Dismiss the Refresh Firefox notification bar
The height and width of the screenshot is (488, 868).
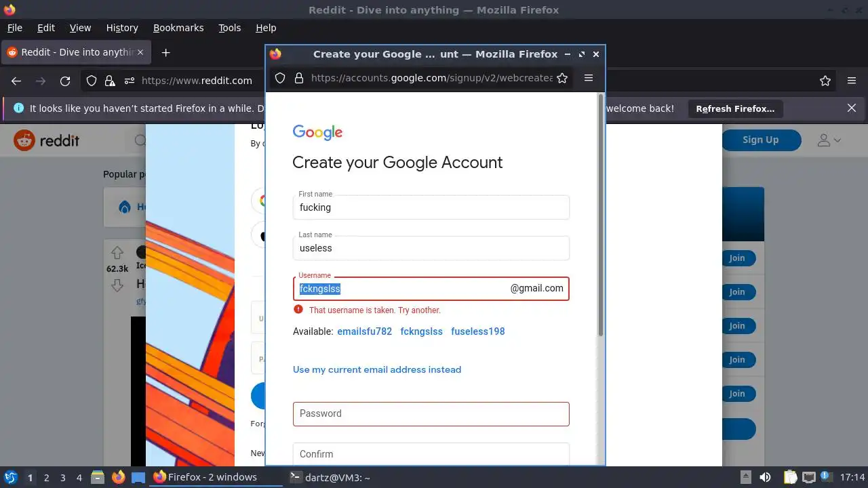(x=852, y=108)
